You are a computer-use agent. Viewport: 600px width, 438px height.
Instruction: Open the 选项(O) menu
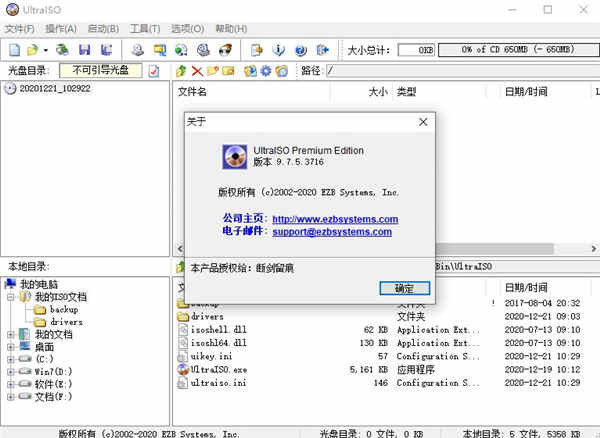pyautogui.click(x=188, y=29)
